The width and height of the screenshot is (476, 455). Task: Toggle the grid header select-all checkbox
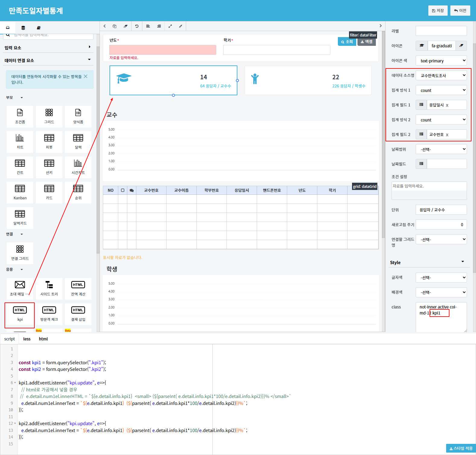(x=122, y=190)
